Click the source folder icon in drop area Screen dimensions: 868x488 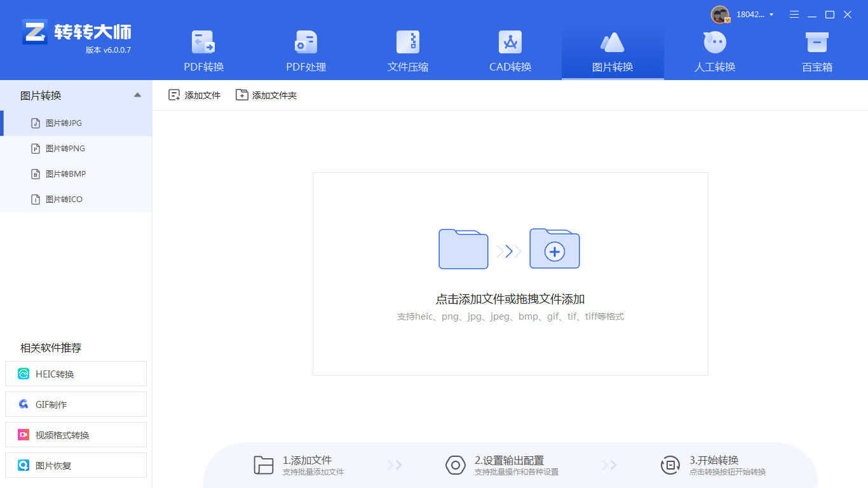tap(463, 248)
